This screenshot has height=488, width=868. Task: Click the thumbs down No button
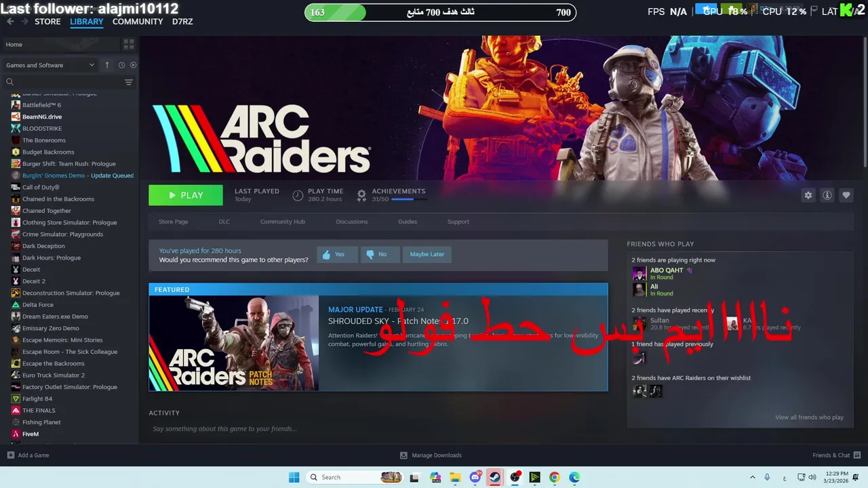[380, 254]
